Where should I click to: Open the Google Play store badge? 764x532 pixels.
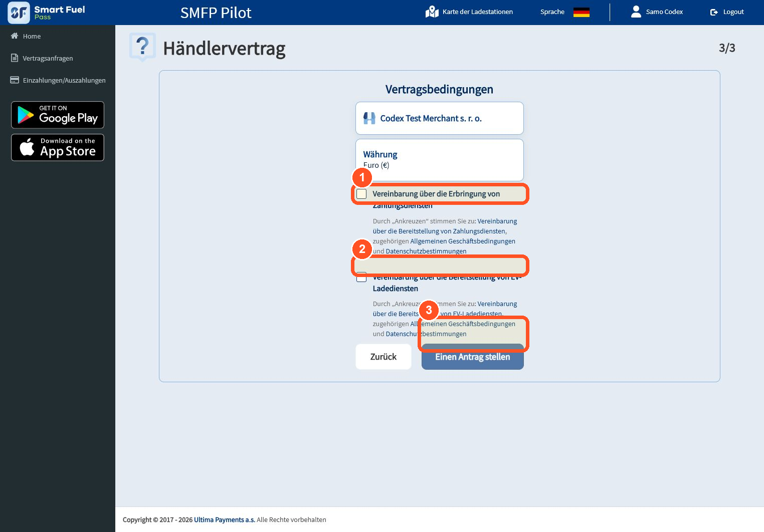[58, 115]
